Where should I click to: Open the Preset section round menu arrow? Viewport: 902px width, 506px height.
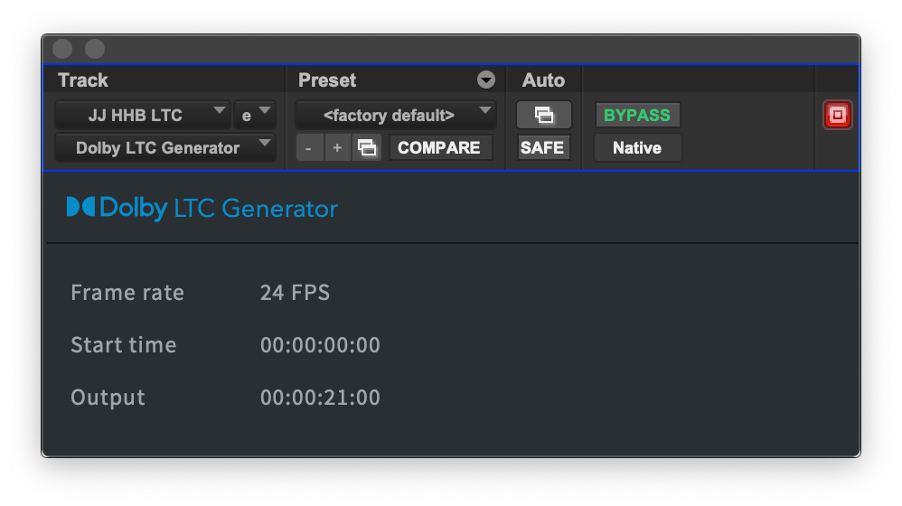(x=486, y=80)
